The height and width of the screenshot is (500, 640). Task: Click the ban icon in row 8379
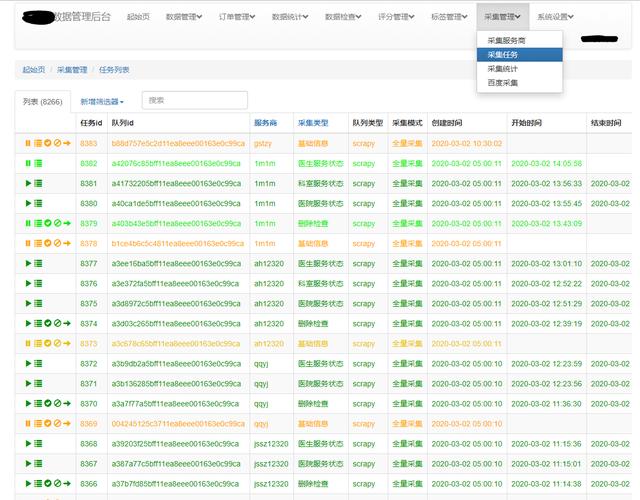(x=58, y=223)
